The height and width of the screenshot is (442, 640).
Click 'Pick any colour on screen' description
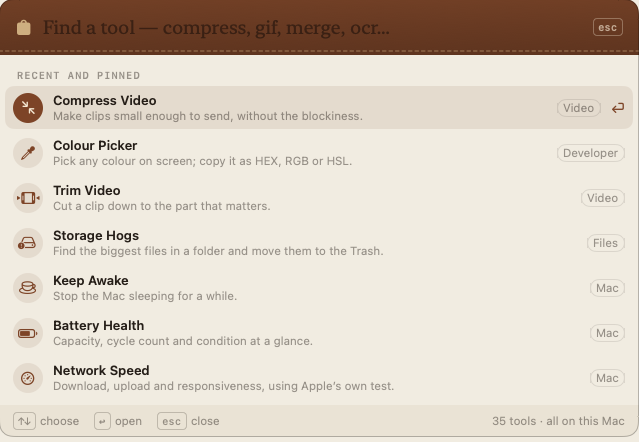tap(202, 161)
